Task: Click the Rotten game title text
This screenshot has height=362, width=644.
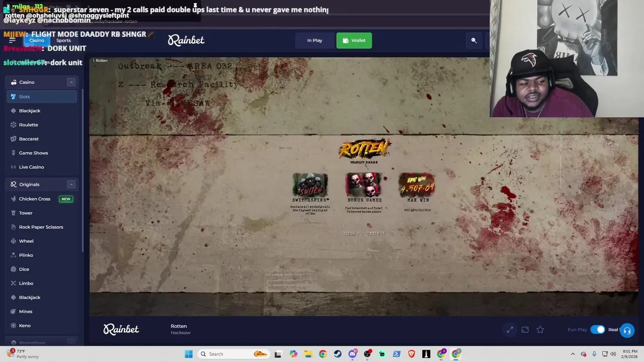Action: (179, 326)
